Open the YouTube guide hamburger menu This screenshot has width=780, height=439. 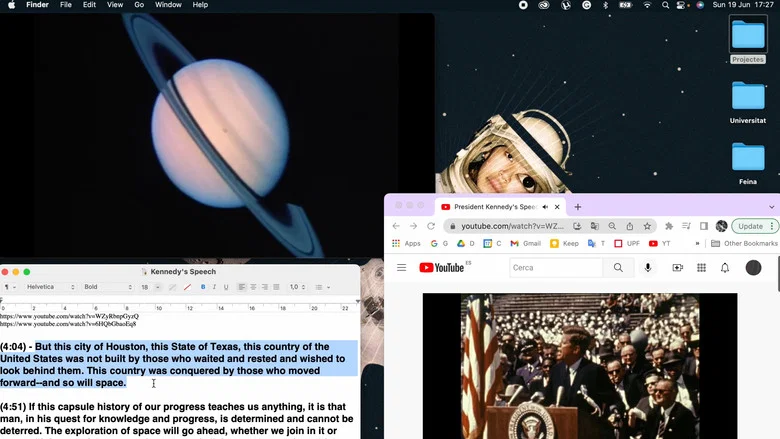tap(401, 267)
